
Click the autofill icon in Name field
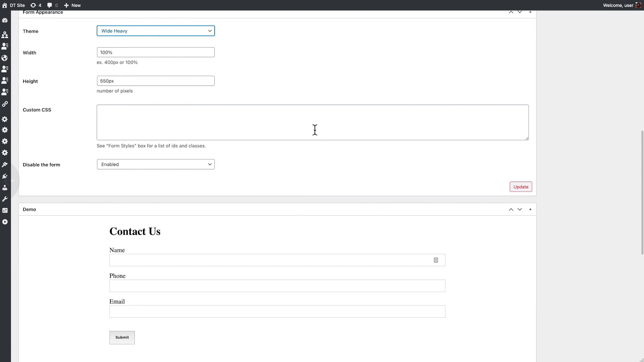coord(436,260)
